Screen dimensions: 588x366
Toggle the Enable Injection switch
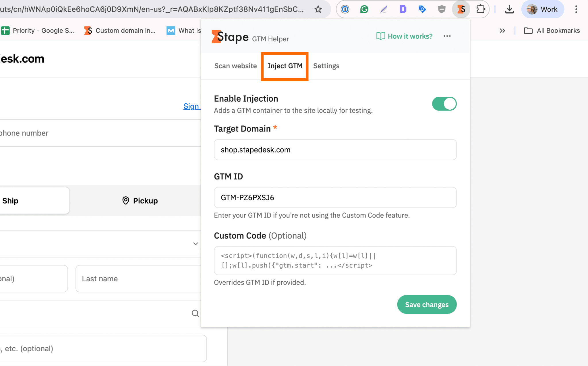tap(444, 104)
